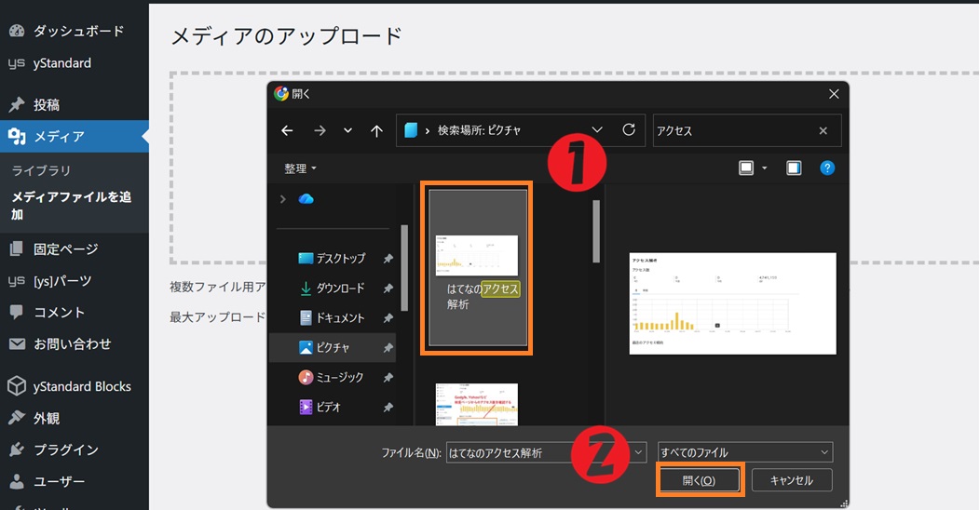Expand the address bar history dropdown
Screen dimensions: 980x510
[597, 130]
